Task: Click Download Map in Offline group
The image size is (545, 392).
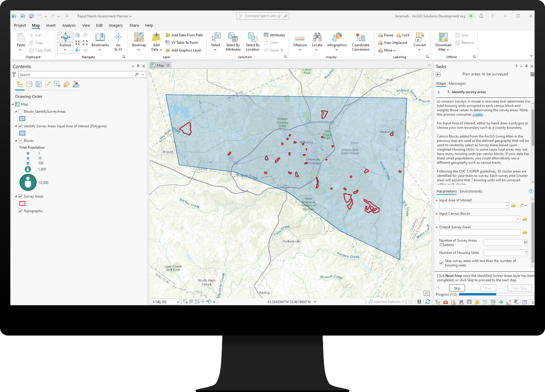Action: 443,42
